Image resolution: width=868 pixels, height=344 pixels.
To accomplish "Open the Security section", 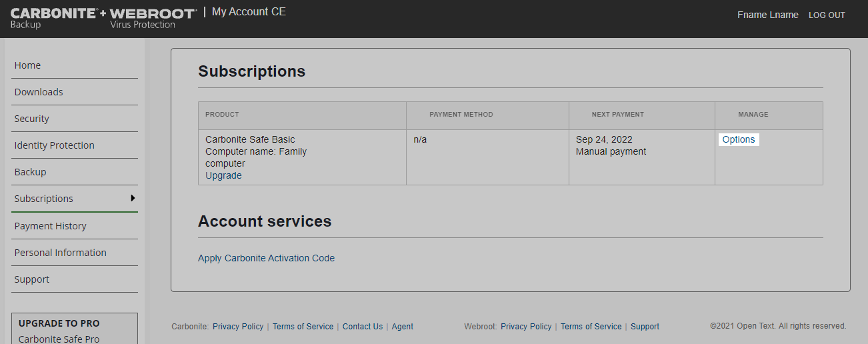I will coord(32,119).
